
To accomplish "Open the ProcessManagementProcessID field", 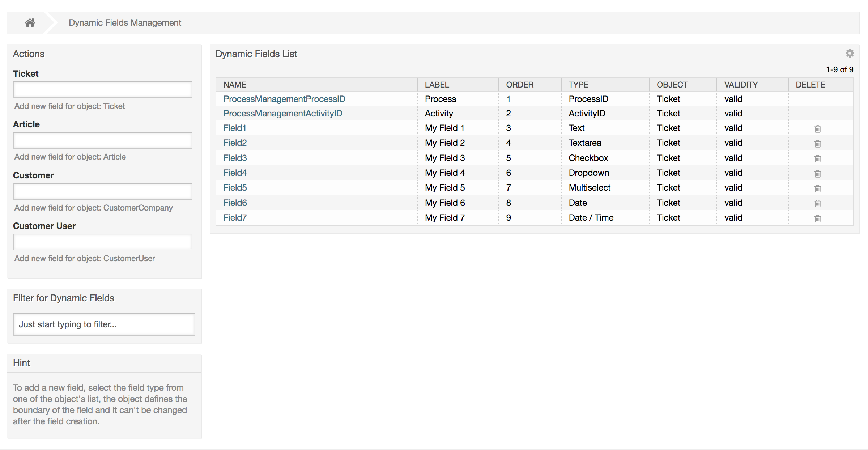I will point(284,99).
